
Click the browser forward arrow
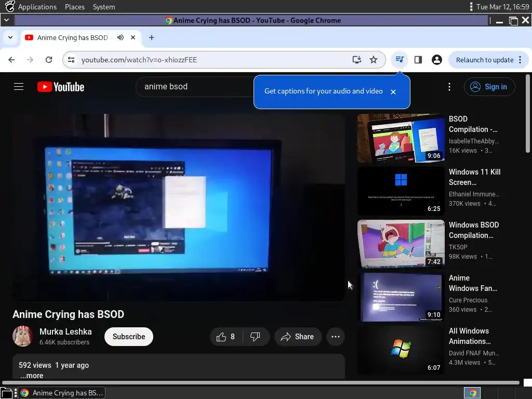[30, 60]
